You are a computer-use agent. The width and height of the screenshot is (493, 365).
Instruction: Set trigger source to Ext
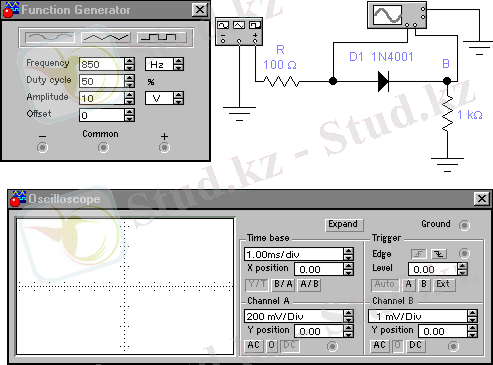444,284
